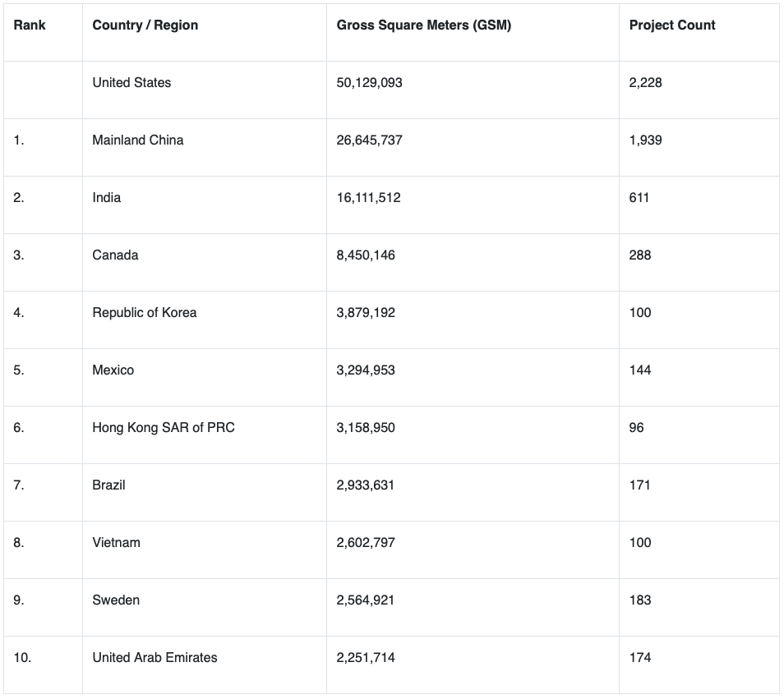Screen dimensions: 784x699
Task: Click the Gross Square Meters (GSM) header
Action: pos(423,25)
